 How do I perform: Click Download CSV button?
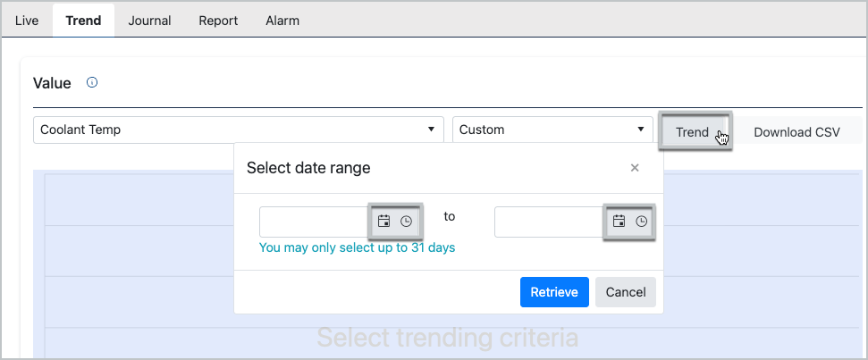(x=796, y=132)
